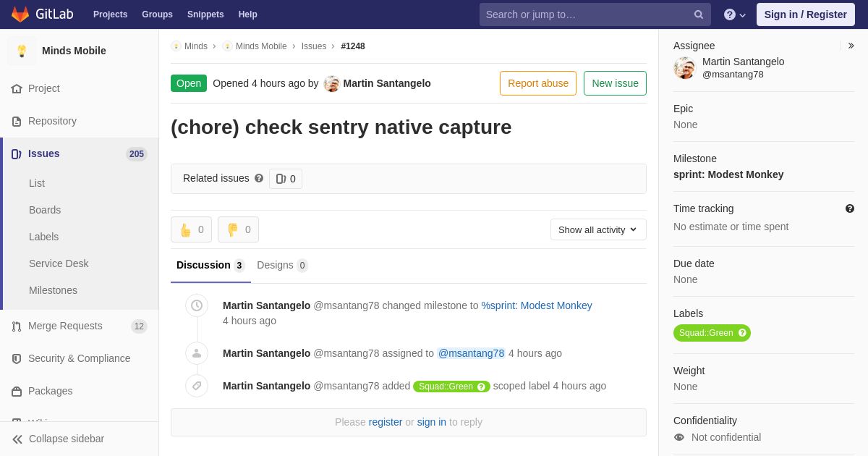Open the Projects menu
Screen dimensions: 868x456
point(110,14)
